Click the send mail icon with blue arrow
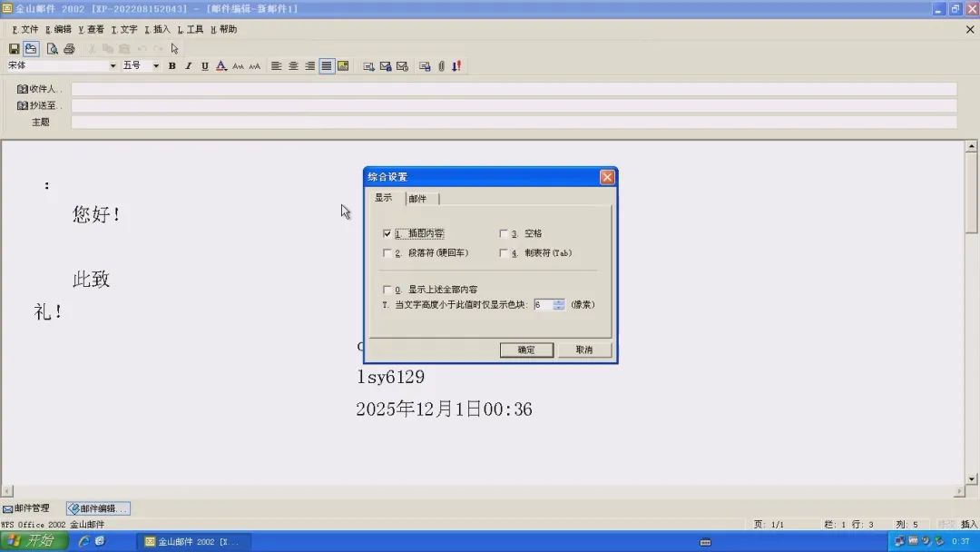The height and width of the screenshot is (552, 980). [x=368, y=66]
